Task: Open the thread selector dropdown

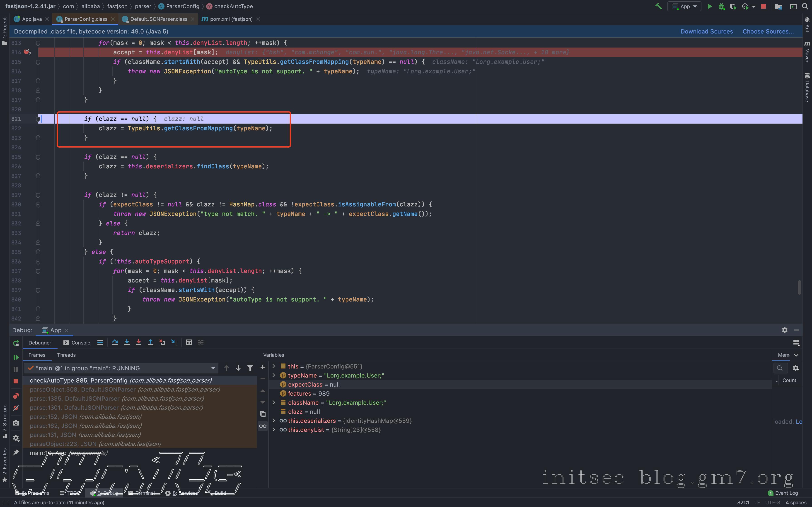Action: tap(213, 368)
